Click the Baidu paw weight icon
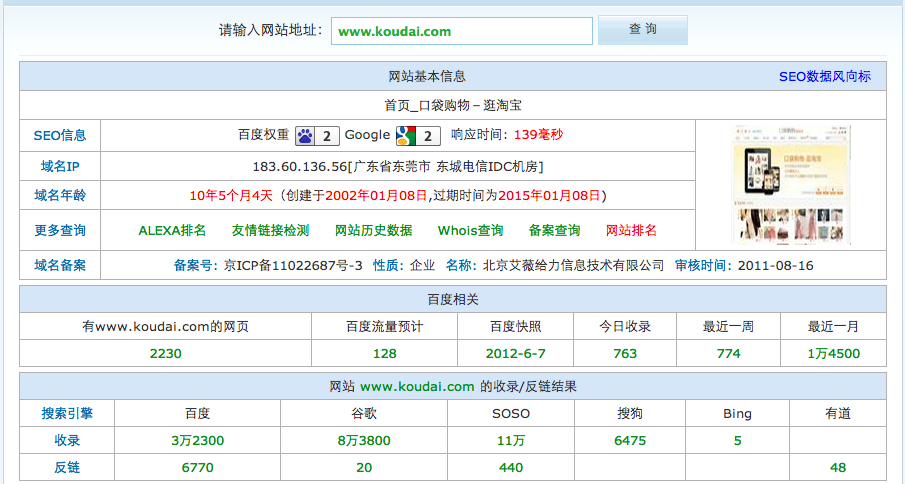Viewport: 905px width, 484px height. [317, 136]
